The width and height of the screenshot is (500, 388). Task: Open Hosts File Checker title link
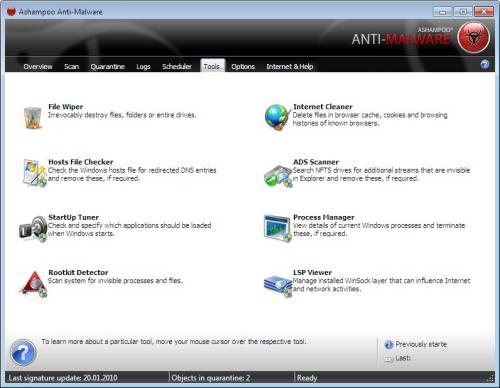click(81, 162)
